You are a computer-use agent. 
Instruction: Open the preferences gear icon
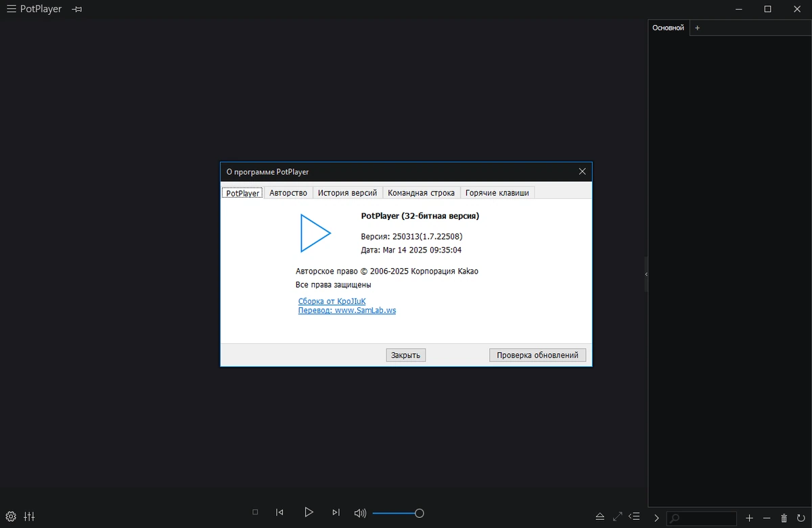(11, 516)
